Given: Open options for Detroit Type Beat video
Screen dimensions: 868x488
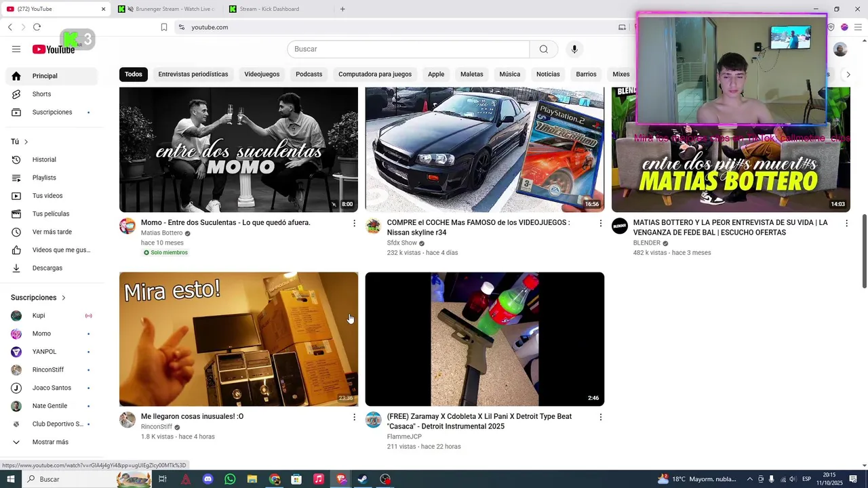Looking at the screenshot, I should point(600,417).
